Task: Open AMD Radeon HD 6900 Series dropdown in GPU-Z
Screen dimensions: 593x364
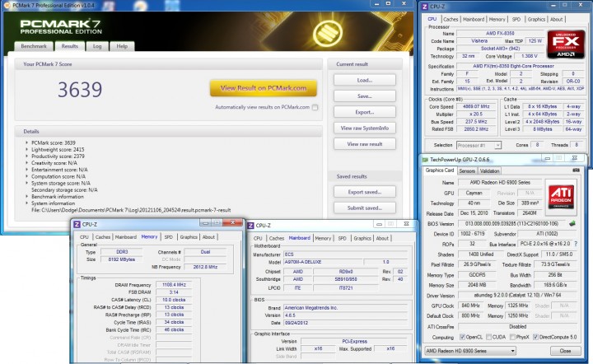Action: (x=470, y=351)
